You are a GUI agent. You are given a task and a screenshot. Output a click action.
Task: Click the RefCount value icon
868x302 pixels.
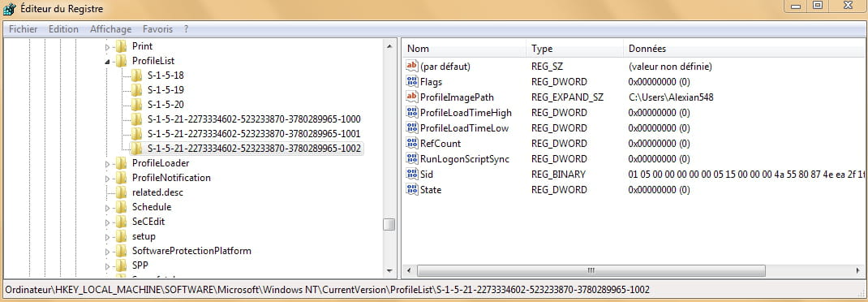[x=412, y=144]
